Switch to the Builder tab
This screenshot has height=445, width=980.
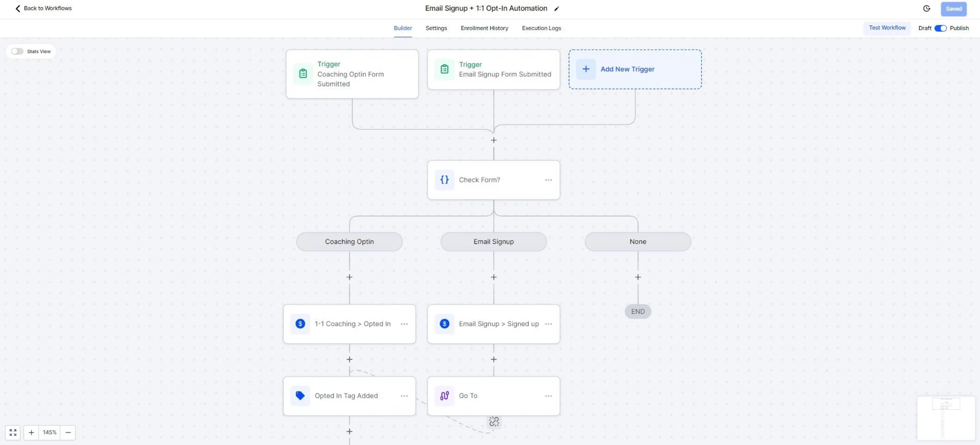[402, 28]
